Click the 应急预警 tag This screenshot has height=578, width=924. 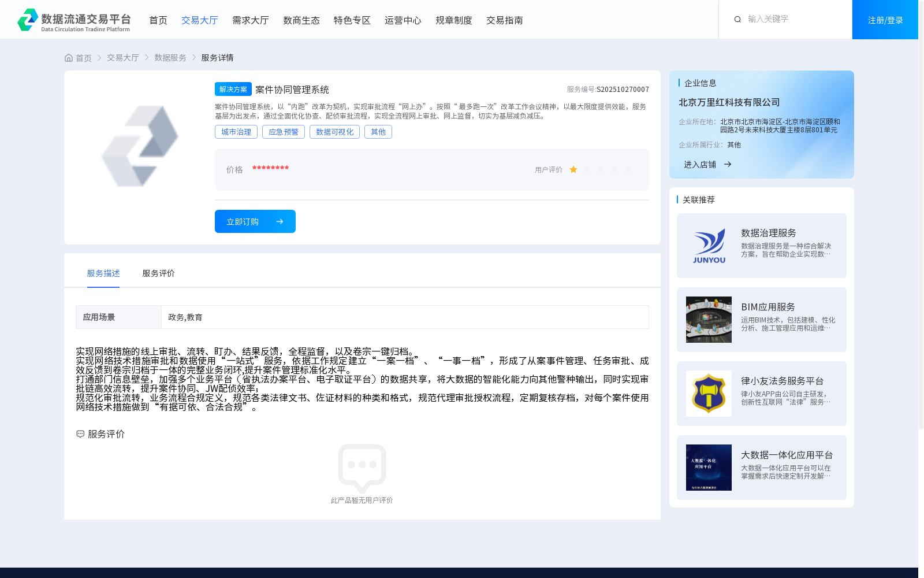tap(284, 132)
